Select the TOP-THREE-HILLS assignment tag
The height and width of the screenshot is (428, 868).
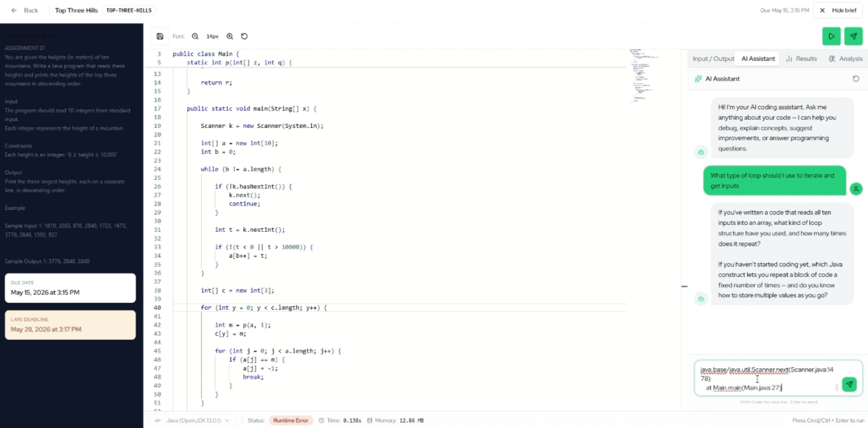pos(129,10)
